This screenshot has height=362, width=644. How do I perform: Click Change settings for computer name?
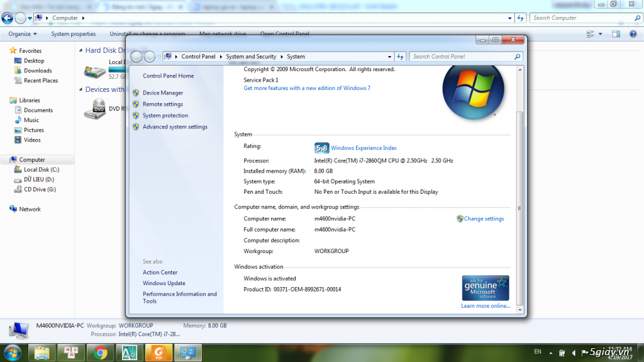[484, 219]
